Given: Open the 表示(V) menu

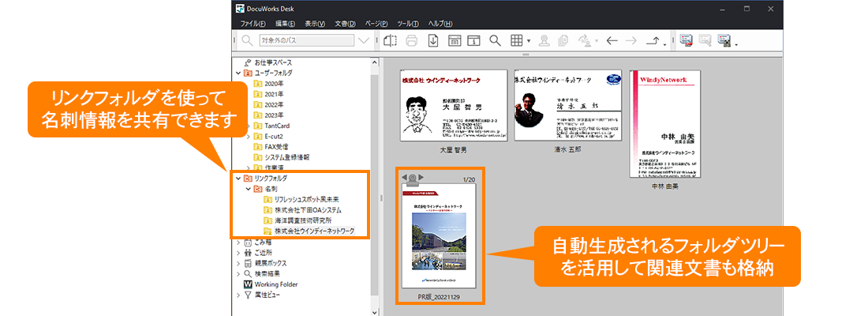Looking at the screenshot, I should click(315, 23).
